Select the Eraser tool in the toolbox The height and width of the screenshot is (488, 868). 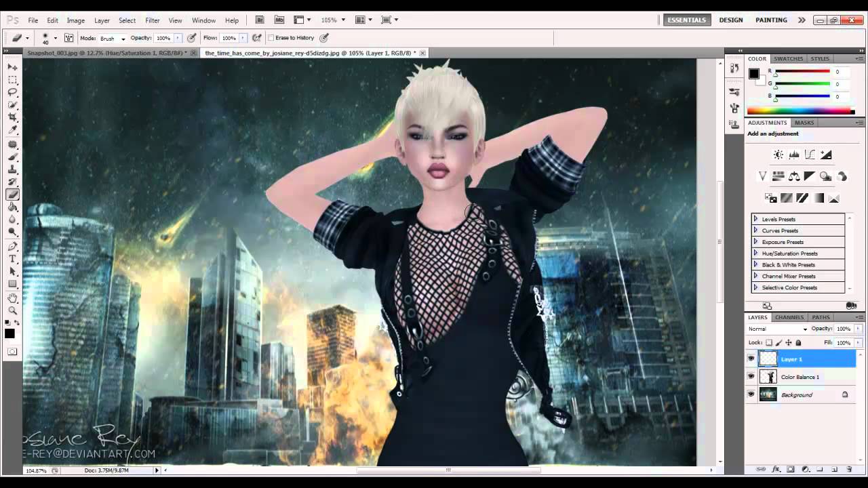12,195
